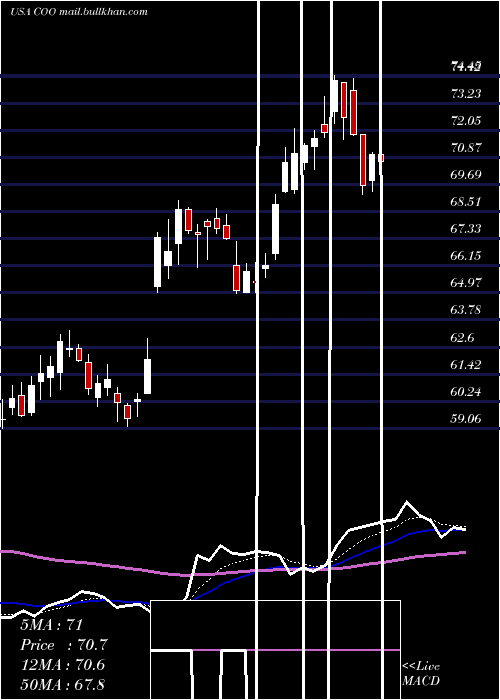Click the 'USA COO mail.bullkhan.com' chart title
Screen dimensions: 500x700
point(79,12)
